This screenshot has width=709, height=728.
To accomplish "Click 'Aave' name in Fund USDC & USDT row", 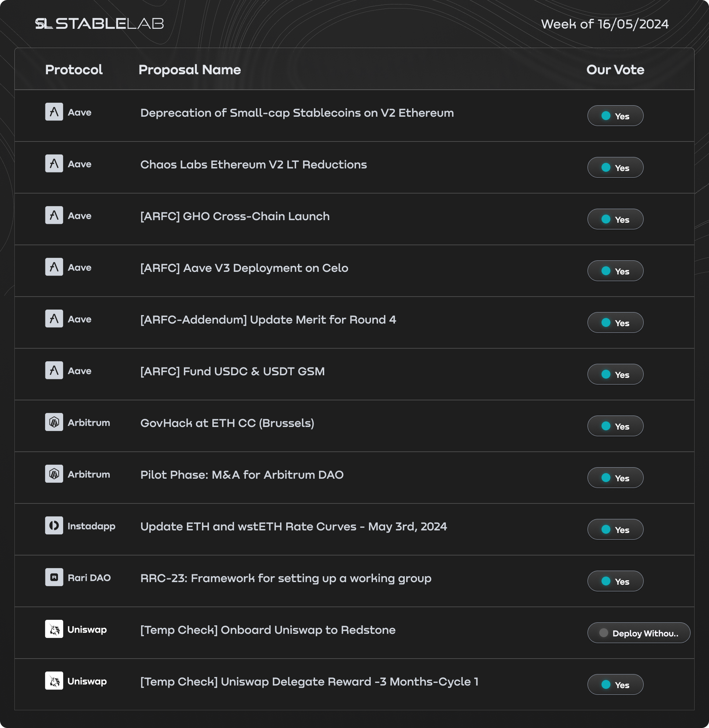I will tap(79, 371).
